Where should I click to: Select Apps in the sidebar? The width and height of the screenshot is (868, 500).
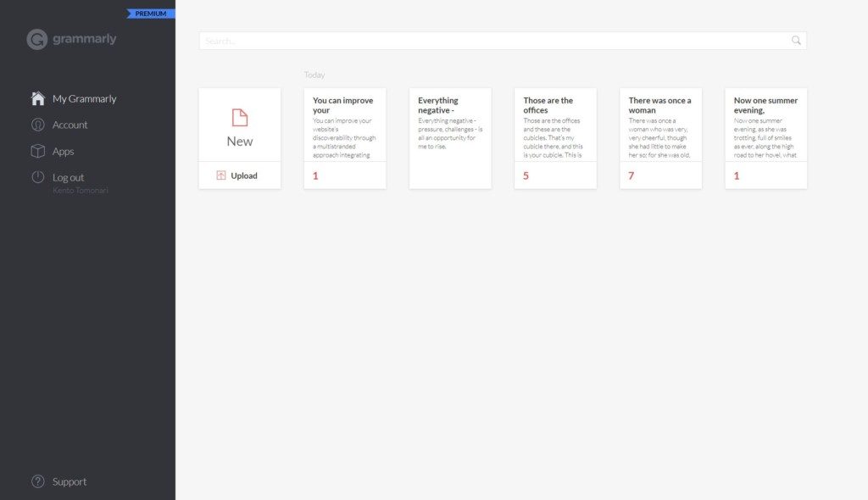coord(63,151)
